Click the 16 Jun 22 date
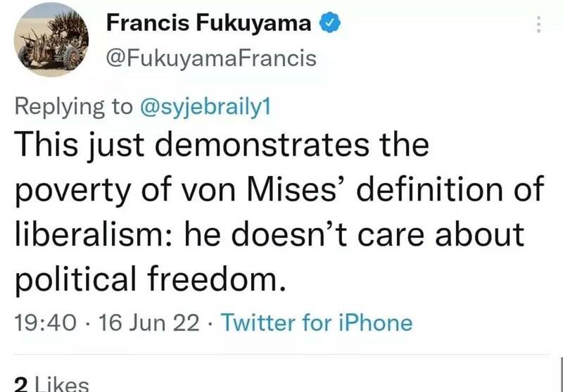This screenshot has height=392, width=563. (151, 323)
